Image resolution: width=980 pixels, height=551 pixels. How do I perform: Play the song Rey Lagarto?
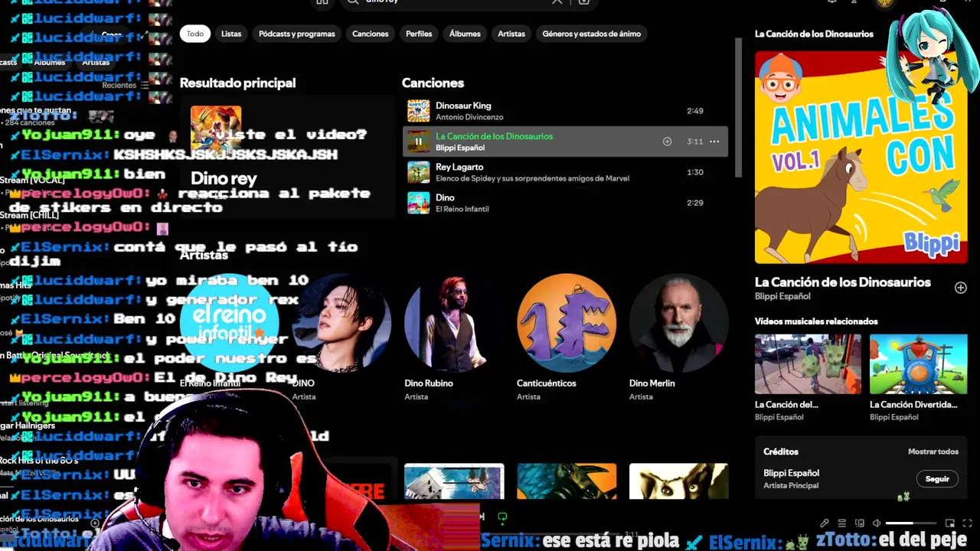565,172
